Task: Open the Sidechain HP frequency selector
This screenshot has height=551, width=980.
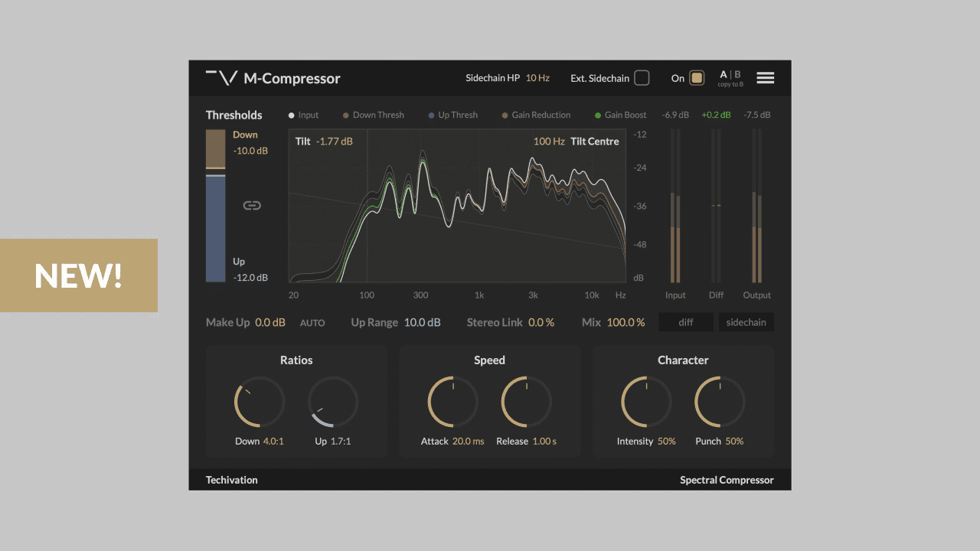Action: 538,77
